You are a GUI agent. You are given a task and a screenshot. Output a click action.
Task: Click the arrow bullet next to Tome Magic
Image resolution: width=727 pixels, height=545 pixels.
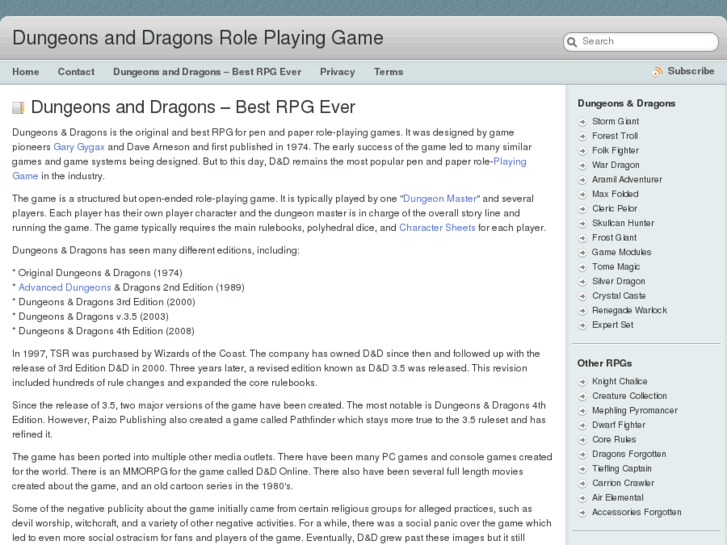coord(582,267)
